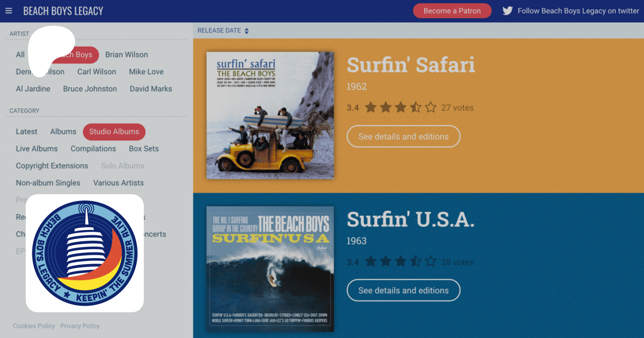Screen dimensions: 644x338
Task: Toggle the Release Date sort arrows
Action: (x=247, y=31)
